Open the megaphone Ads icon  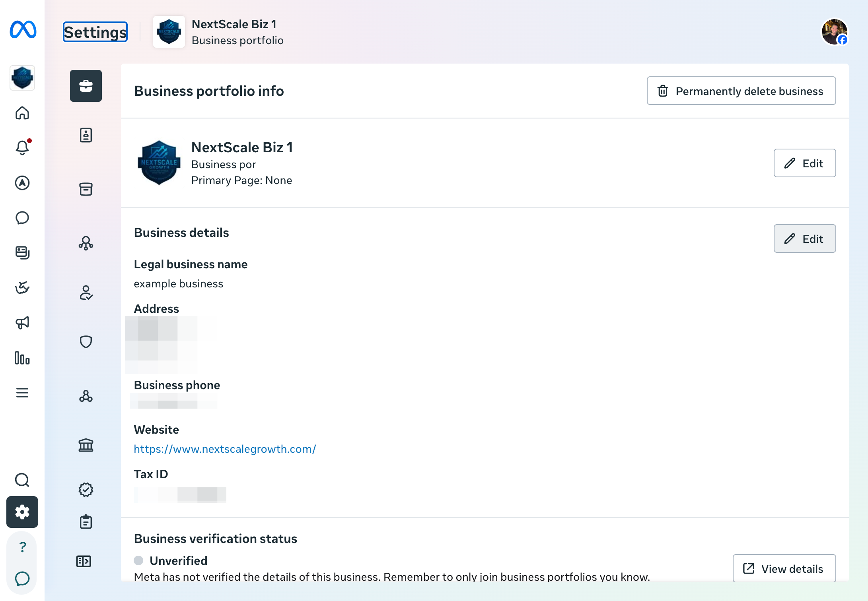(22, 323)
